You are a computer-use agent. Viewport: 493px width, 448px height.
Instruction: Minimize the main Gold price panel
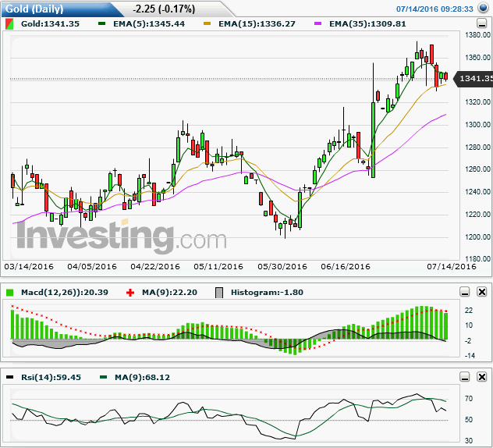(481, 23)
